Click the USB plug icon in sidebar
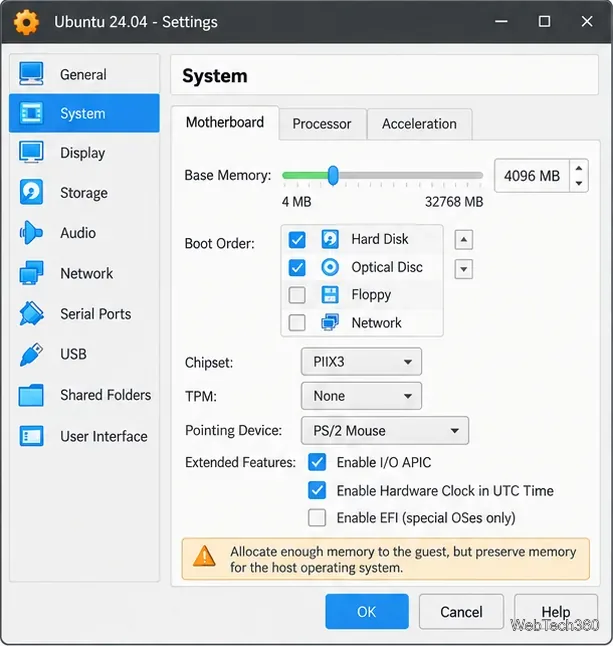Image resolution: width=613 pixels, height=646 pixels. pyautogui.click(x=31, y=354)
